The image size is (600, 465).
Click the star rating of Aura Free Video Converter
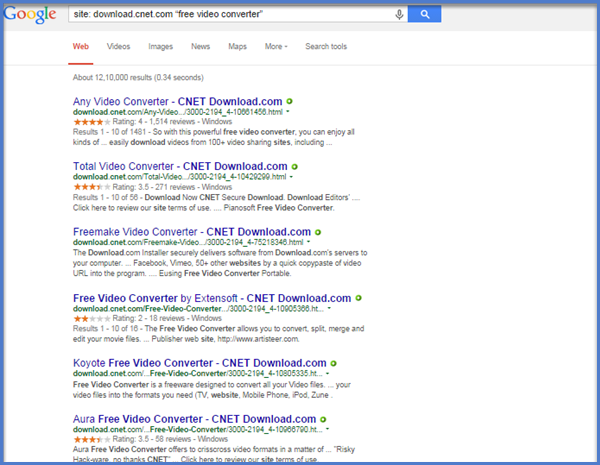click(92, 439)
